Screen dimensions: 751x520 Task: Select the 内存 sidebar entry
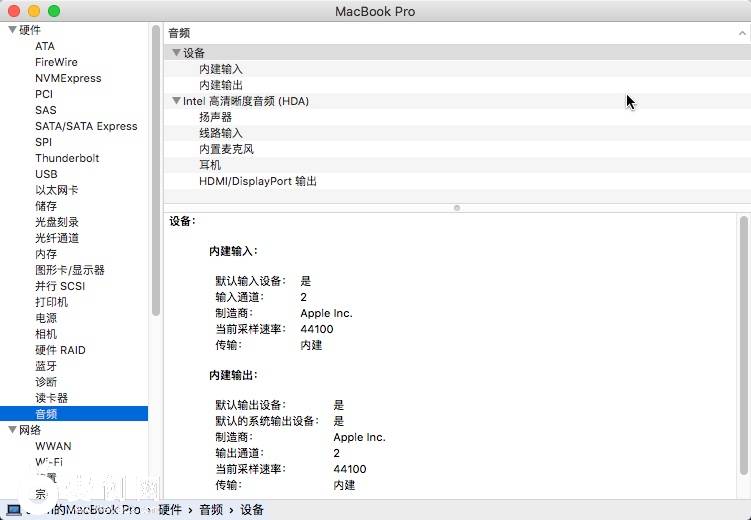pyautogui.click(x=46, y=254)
